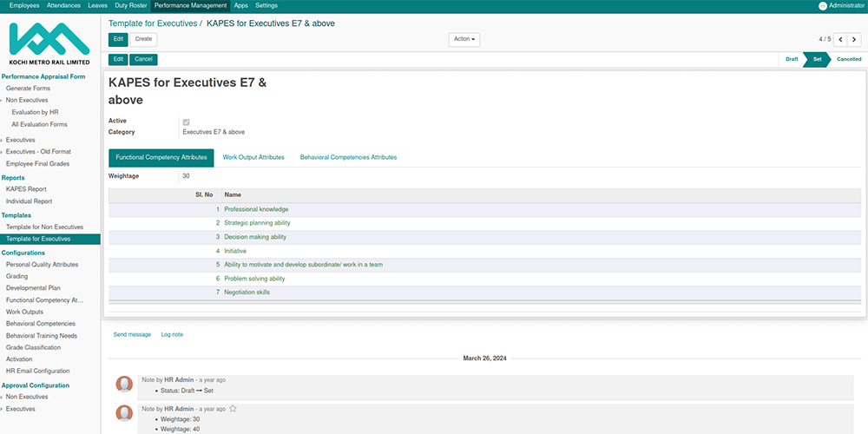Open Template for Non Executives

coord(44,227)
